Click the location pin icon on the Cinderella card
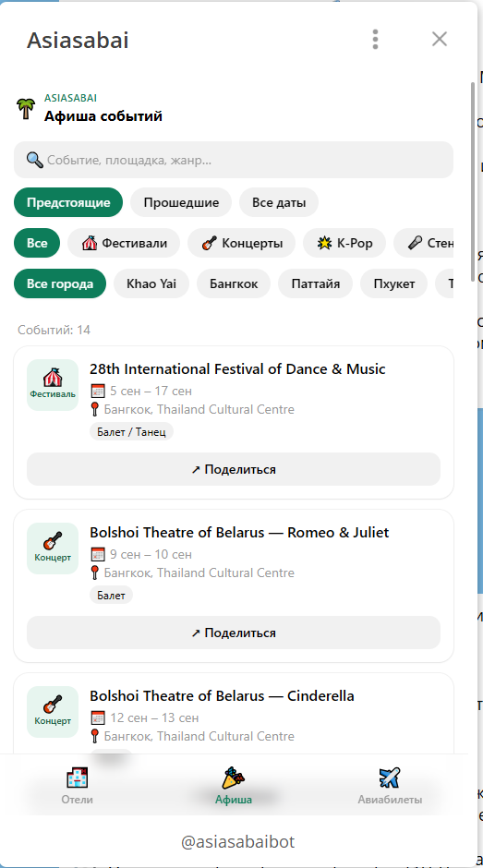The width and height of the screenshot is (483, 868). 95,736
